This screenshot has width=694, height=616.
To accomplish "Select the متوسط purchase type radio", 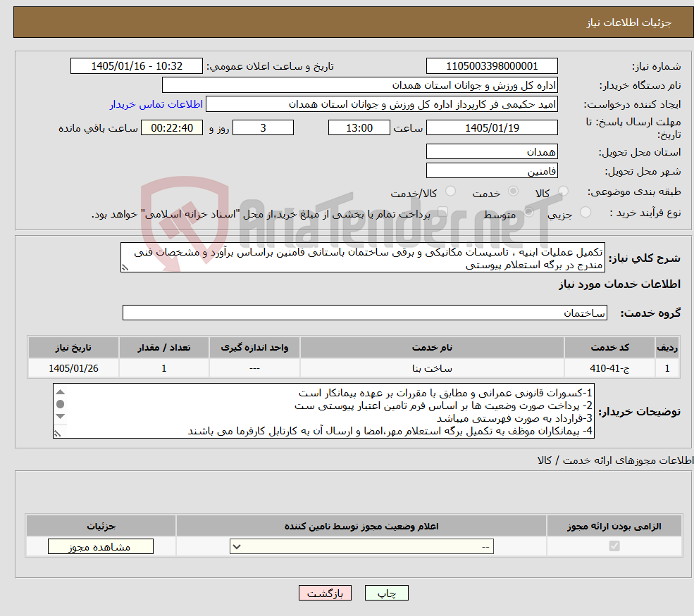I will (x=528, y=212).
